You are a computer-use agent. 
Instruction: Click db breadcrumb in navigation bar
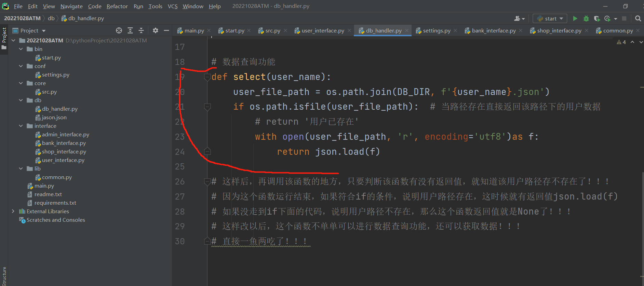pos(51,18)
